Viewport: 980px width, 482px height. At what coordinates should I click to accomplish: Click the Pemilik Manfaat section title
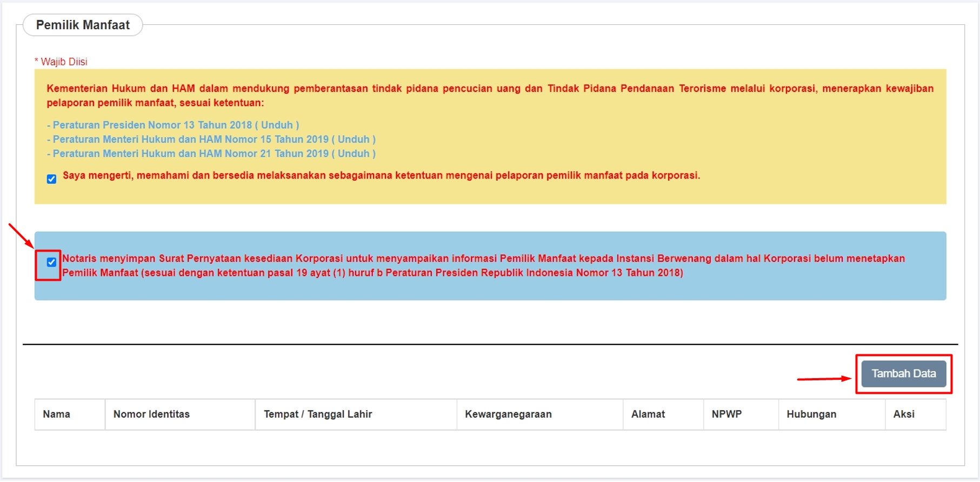(x=83, y=25)
